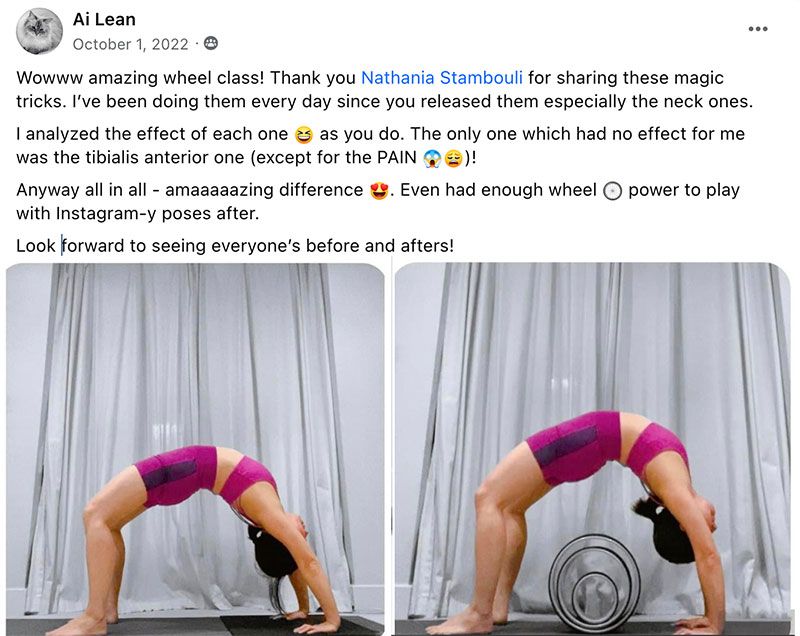
Task: Open the three-dot post options menu
Action: pyautogui.click(x=758, y=29)
